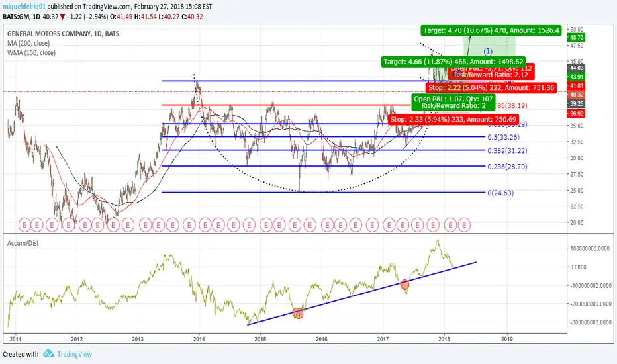The image size is (617, 364).
Task: Click the 2018 time axis label
Action: pyautogui.click(x=444, y=339)
